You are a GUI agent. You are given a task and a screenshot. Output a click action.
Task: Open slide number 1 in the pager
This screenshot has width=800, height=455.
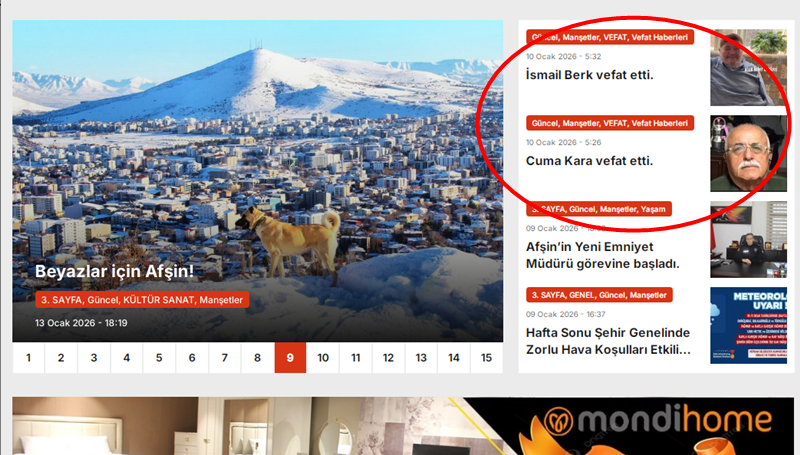click(29, 358)
